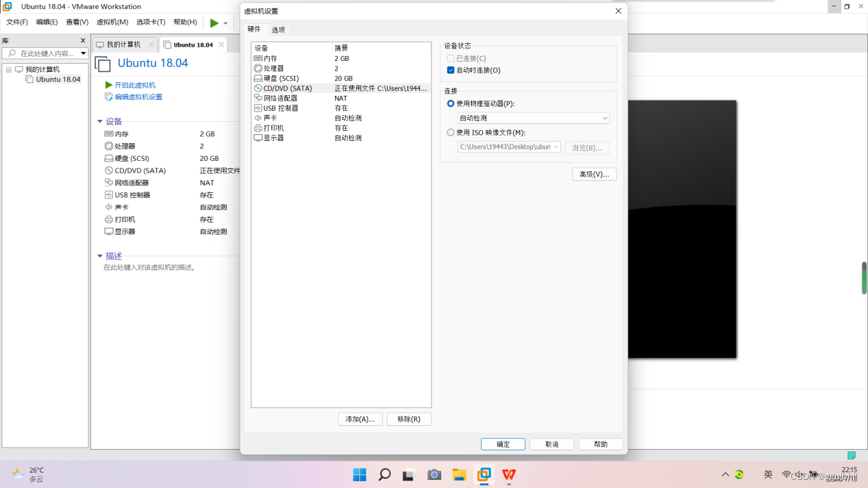Collapse the 设备 section in main window
Screen dimensions: 868x488
coord(100,122)
